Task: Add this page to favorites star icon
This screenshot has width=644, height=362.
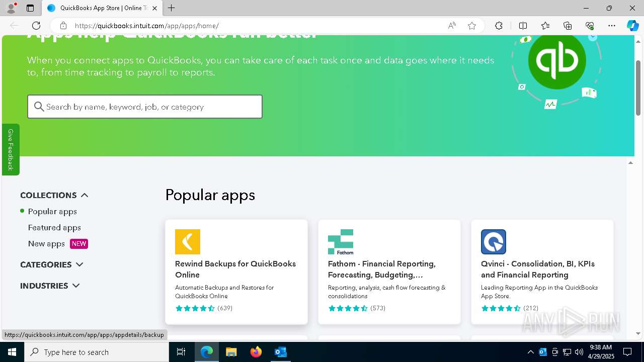Action: tap(472, 26)
